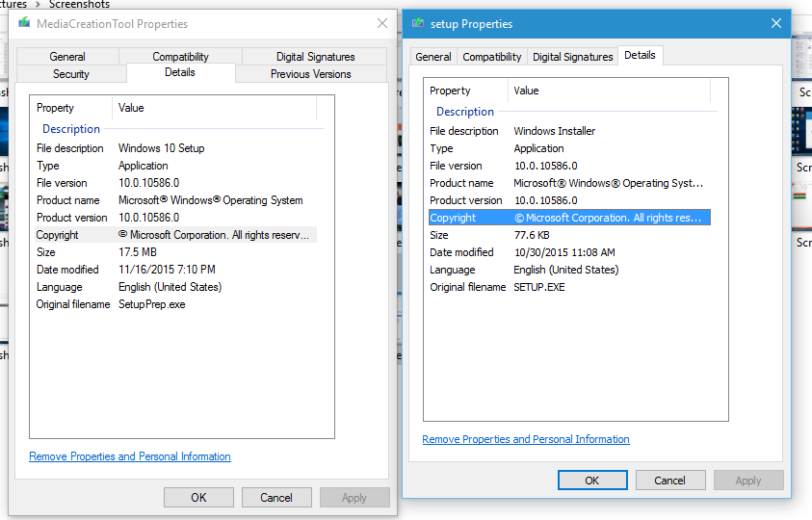812x520 pixels.
Task: Open Previous Versions tab in MediaCreationTool Properties
Action: [311, 74]
